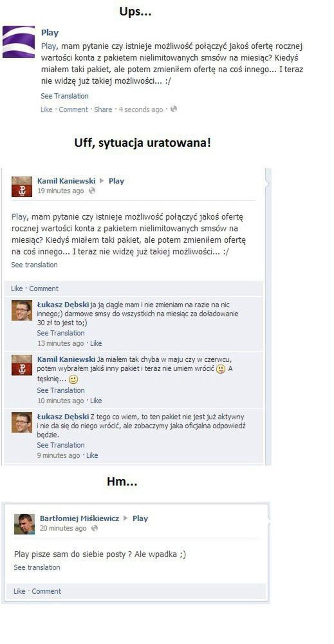The image size is (334, 644).
Task: Click the purple Play logo avatar
Action: click(x=19, y=41)
